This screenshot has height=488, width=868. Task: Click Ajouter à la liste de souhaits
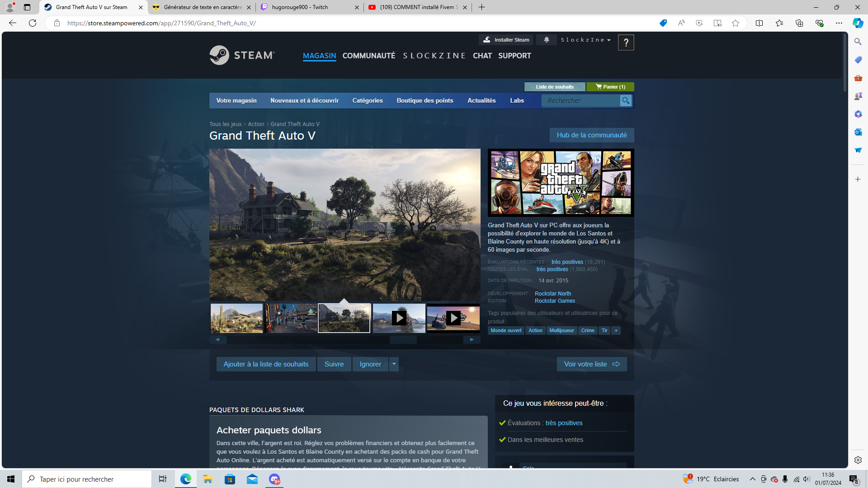coord(266,364)
